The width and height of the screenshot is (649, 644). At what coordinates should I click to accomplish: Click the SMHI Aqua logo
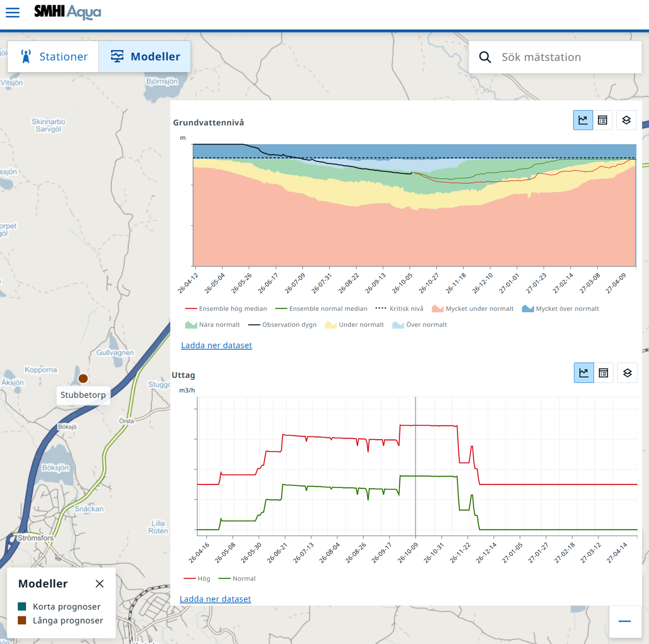click(68, 12)
